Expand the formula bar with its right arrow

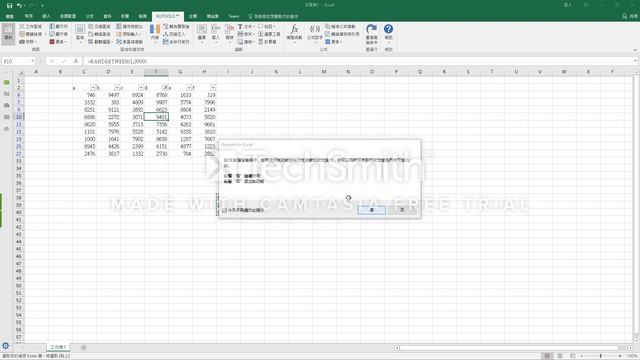636,61
